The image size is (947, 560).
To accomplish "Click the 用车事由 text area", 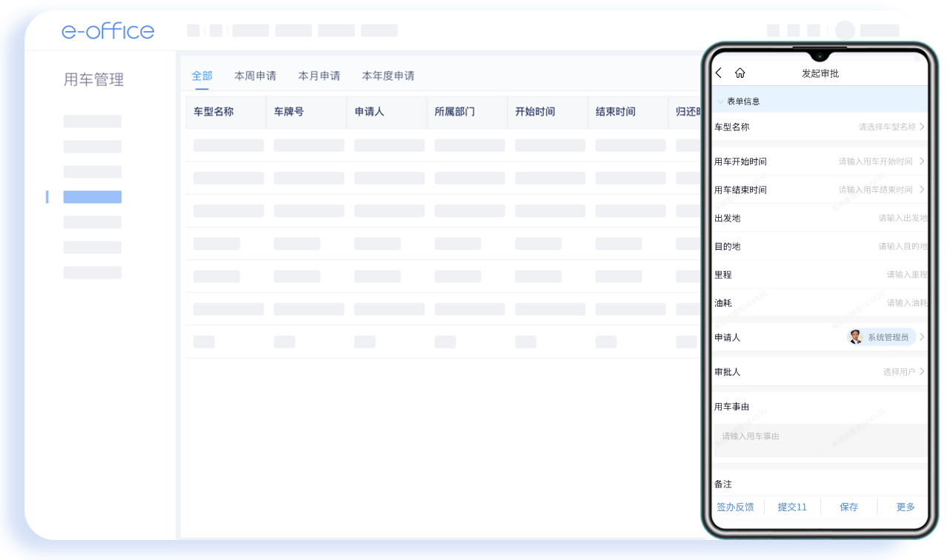I will (x=820, y=440).
